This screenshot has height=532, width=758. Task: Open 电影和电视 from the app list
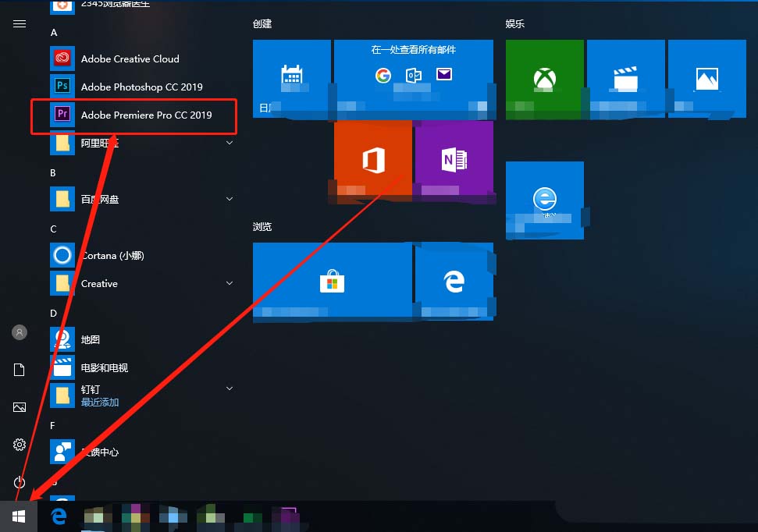(x=141, y=367)
